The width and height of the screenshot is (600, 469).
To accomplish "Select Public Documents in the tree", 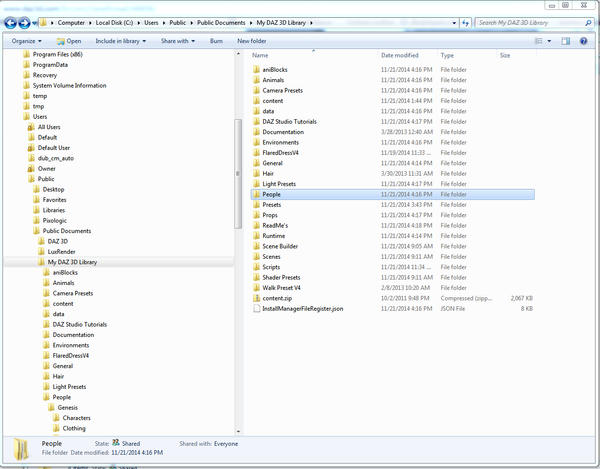I will click(67, 231).
